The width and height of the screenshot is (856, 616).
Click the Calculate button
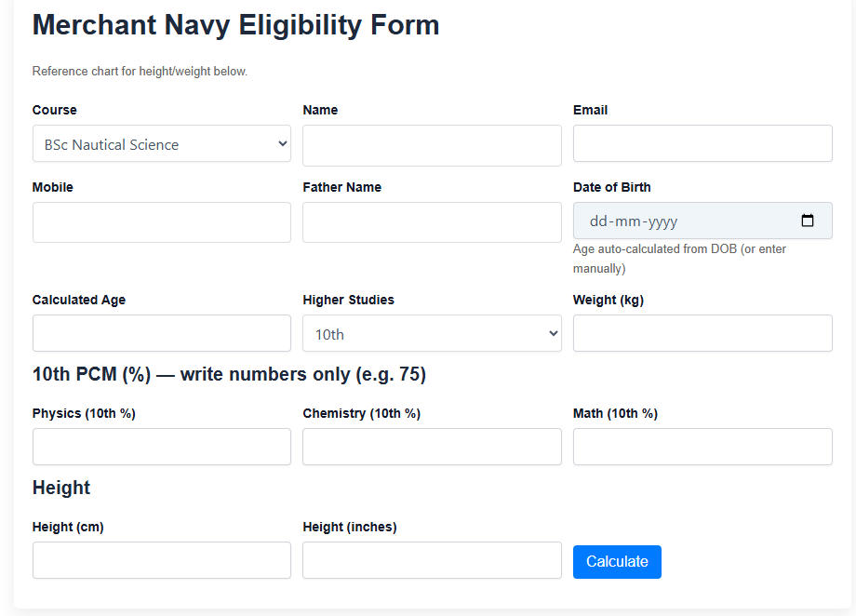[x=616, y=561]
